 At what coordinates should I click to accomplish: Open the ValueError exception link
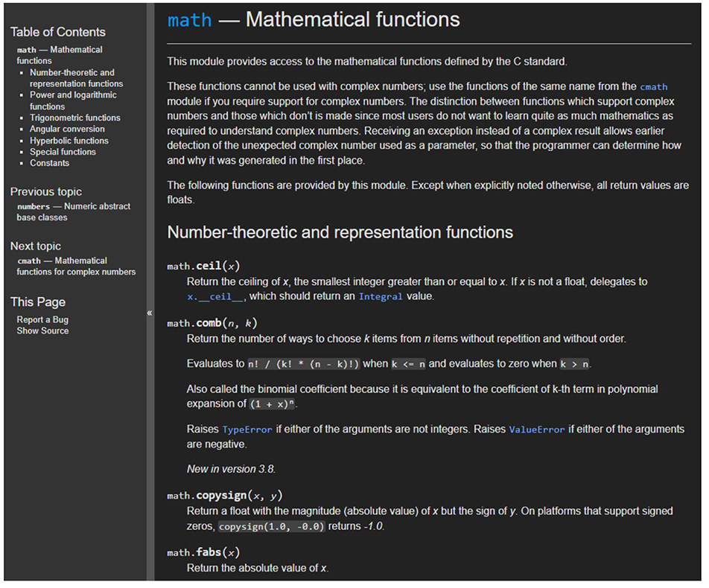pyautogui.click(x=537, y=429)
